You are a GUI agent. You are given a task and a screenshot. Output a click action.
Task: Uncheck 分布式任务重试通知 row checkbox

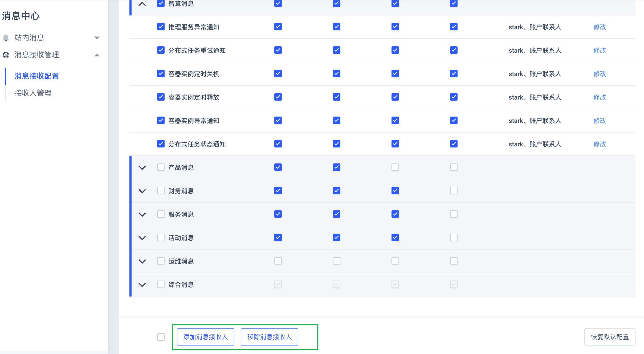161,50
